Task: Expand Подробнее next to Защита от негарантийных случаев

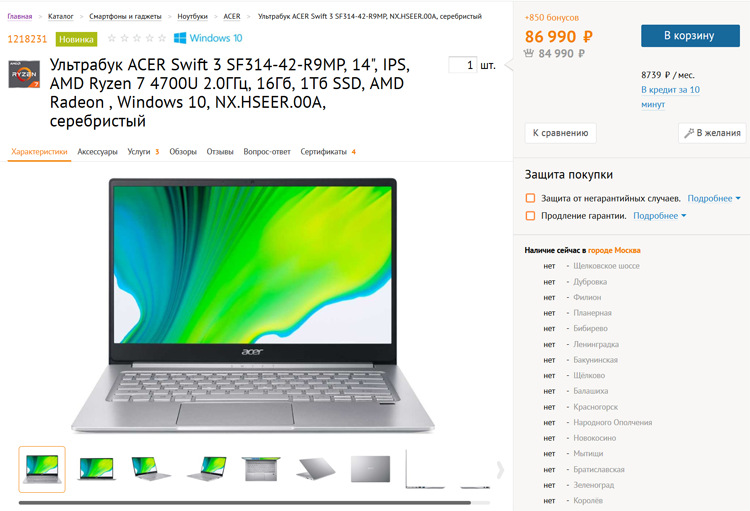Action: tap(714, 198)
